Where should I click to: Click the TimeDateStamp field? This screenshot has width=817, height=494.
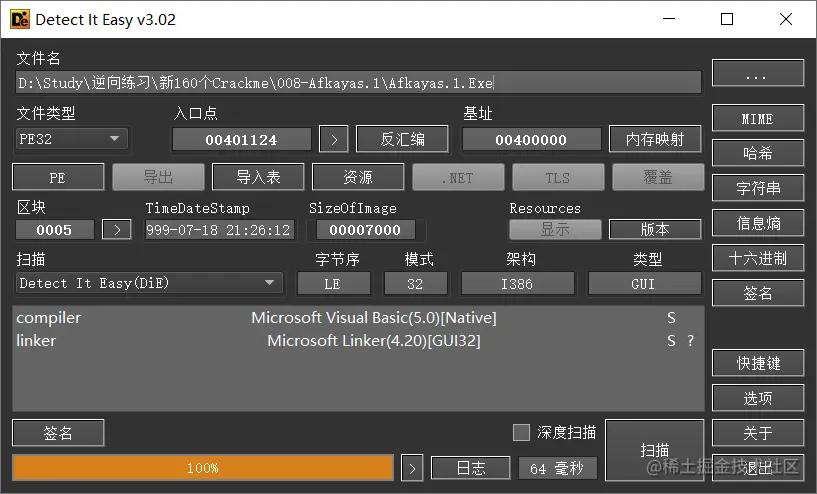coord(219,229)
